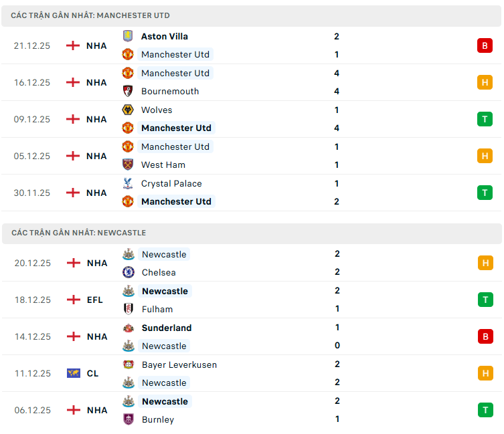Open the Crystal Palace team link

[171, 183]
